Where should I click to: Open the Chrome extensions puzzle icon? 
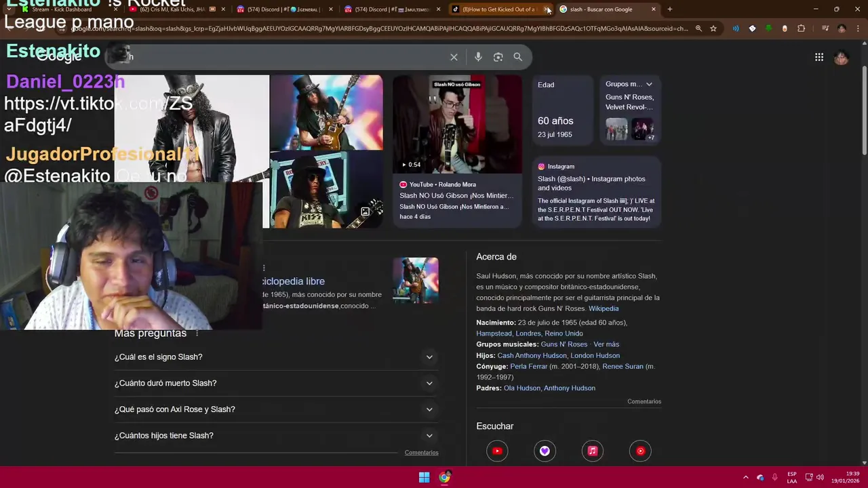[801, 28]
